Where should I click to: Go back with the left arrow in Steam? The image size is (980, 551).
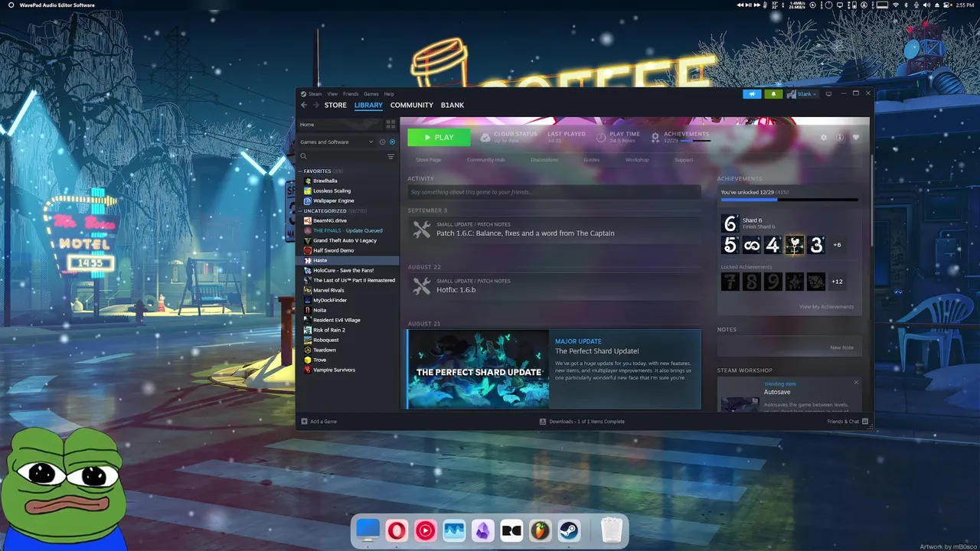coord(304,105)
